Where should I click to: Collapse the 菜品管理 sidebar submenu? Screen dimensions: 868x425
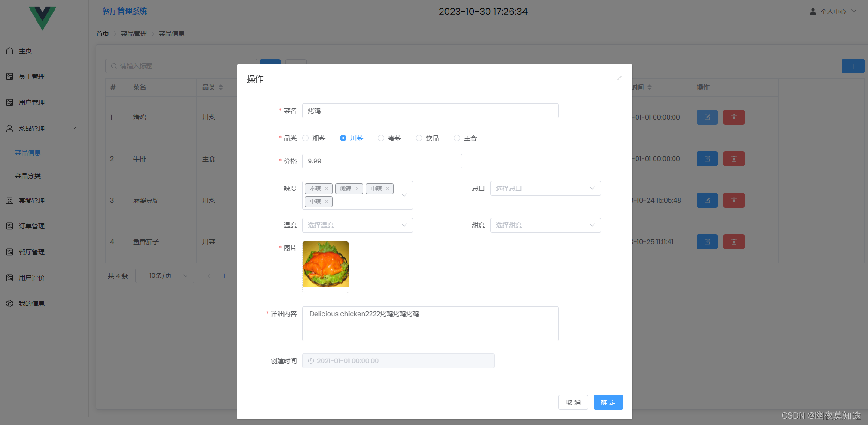click(x=76, y=128)
